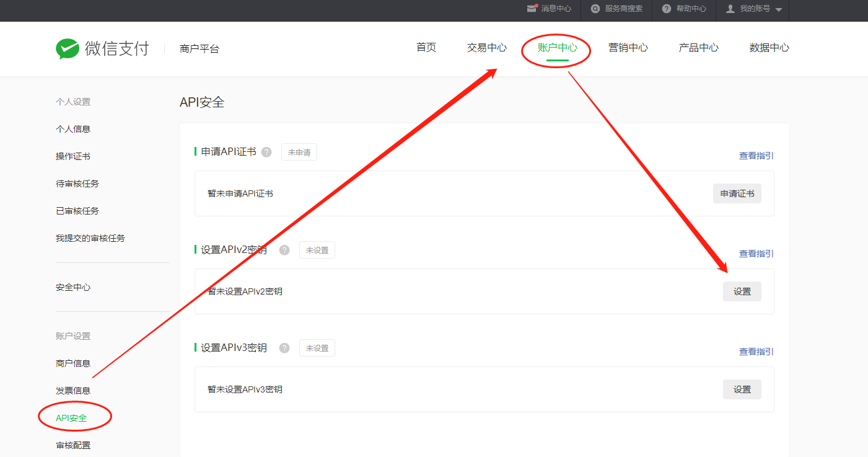Click the WeChat Pay logo icon
The height and width of the screenshot is (457, 868).
[x=67, y=49]
